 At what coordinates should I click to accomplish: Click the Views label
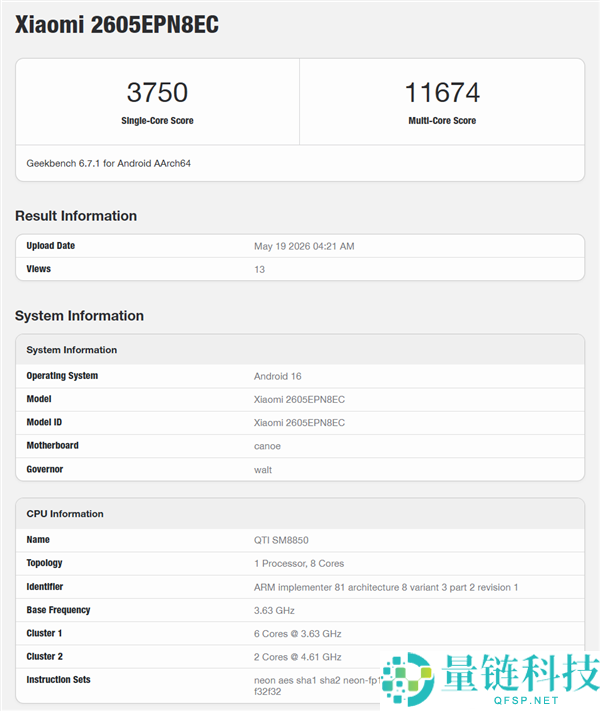[39, 269]
